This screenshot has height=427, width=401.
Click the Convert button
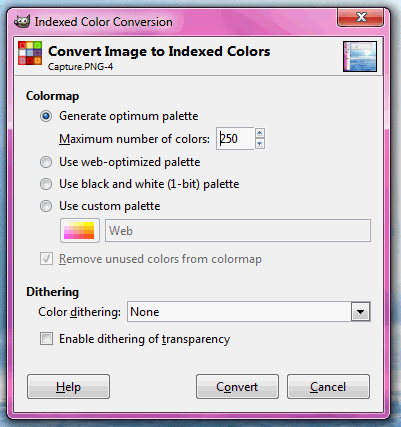pos(237,387)
